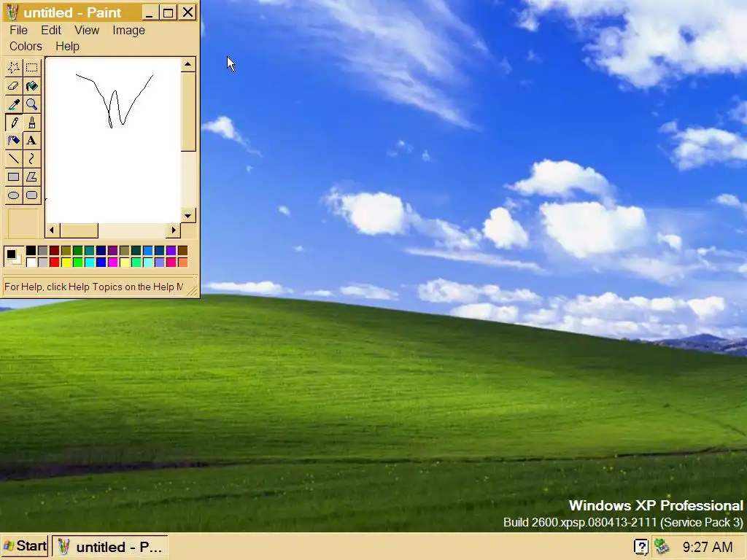This screenshot has width=747, height=560.
Task: Maximize the Paint window
Action: [x=169, y=12]
